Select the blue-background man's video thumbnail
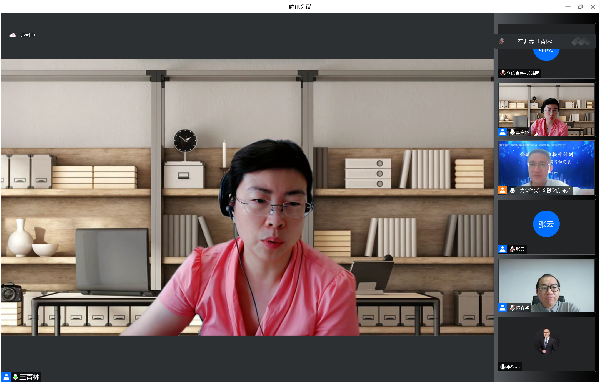This screenshot has width=600, height=382. tap(546, 168)
